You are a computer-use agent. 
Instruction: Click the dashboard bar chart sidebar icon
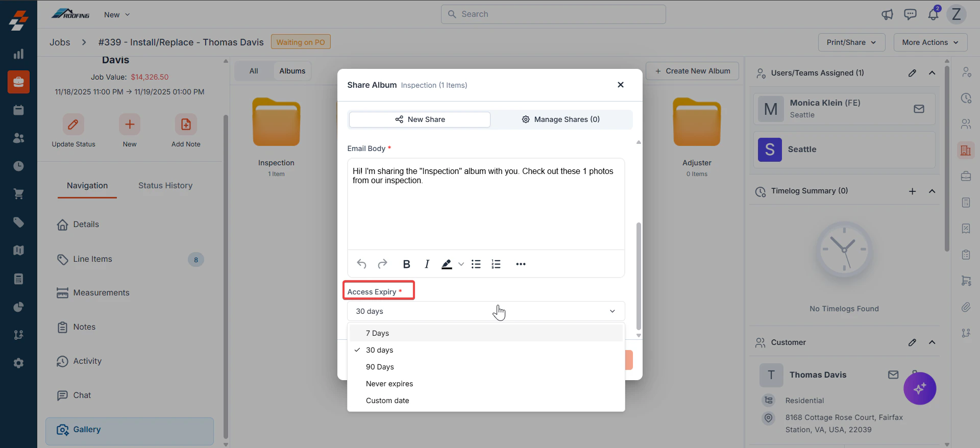(x=18, y=54)
